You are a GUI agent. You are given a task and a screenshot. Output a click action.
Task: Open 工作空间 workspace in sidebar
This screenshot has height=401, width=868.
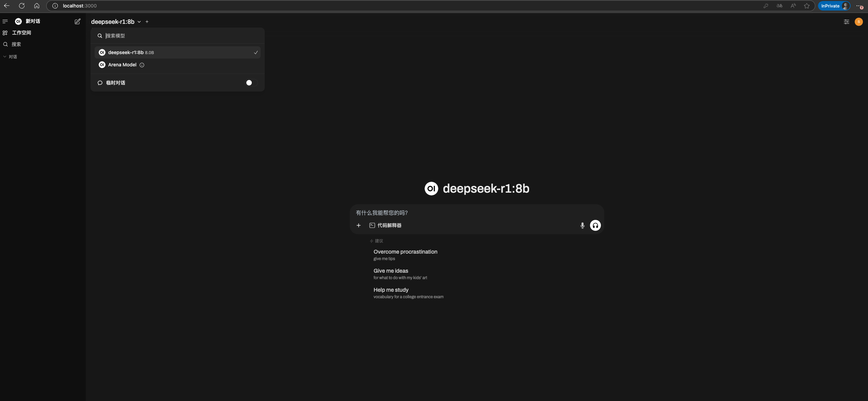21,33
